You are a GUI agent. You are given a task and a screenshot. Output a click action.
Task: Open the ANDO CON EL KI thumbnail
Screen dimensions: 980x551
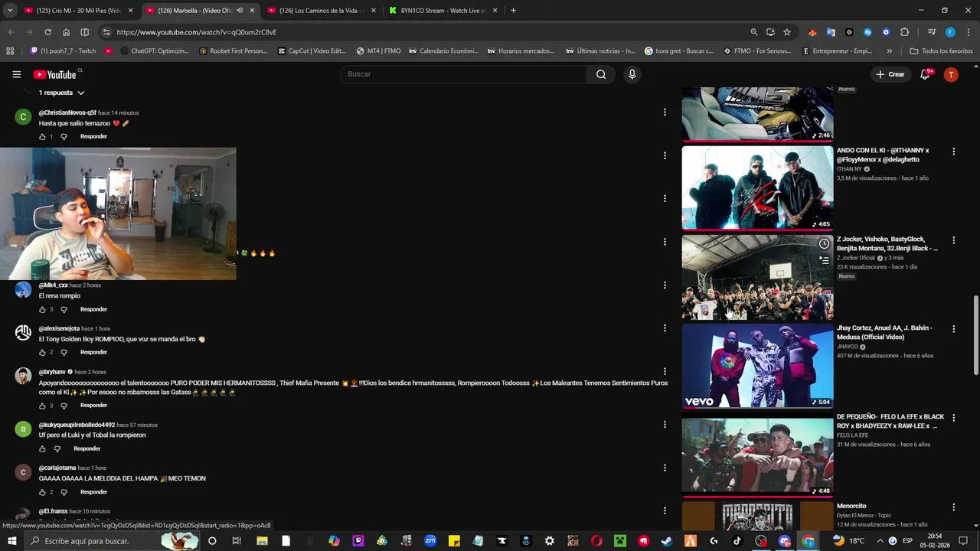757,187
